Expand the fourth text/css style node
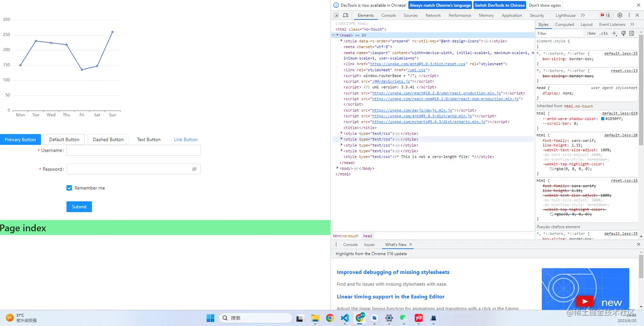The width and height of the screenshot is (644, 326). 342,151
